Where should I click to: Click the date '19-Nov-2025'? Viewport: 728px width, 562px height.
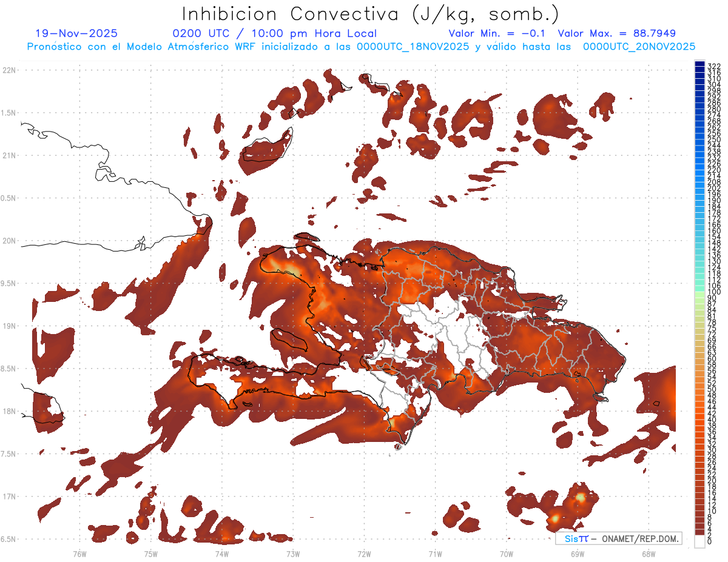(77, 33)
